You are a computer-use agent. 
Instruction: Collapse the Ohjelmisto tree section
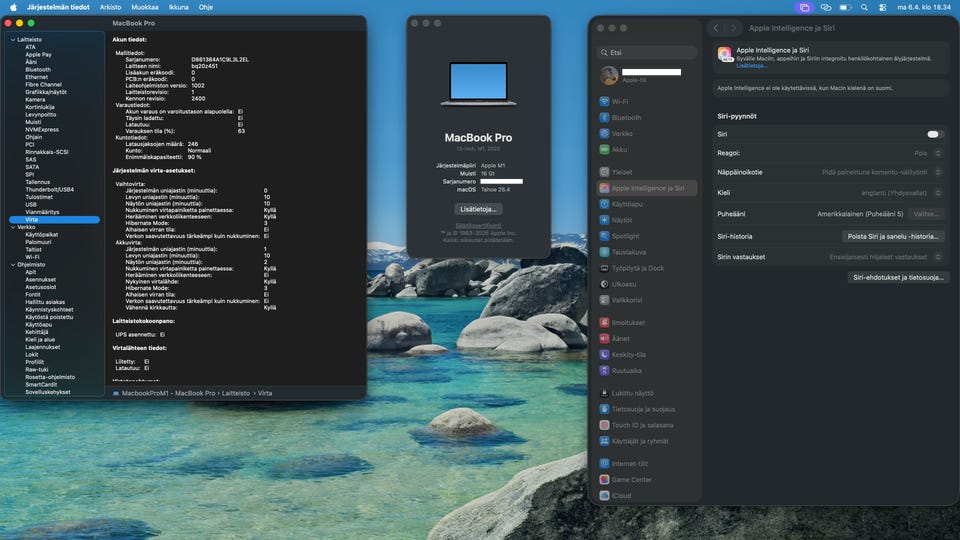coord(13,264)
